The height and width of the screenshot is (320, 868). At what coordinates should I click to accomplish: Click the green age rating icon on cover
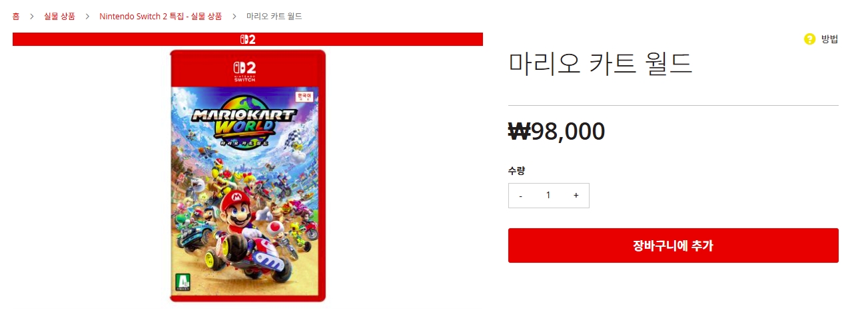tap(181, 283)
